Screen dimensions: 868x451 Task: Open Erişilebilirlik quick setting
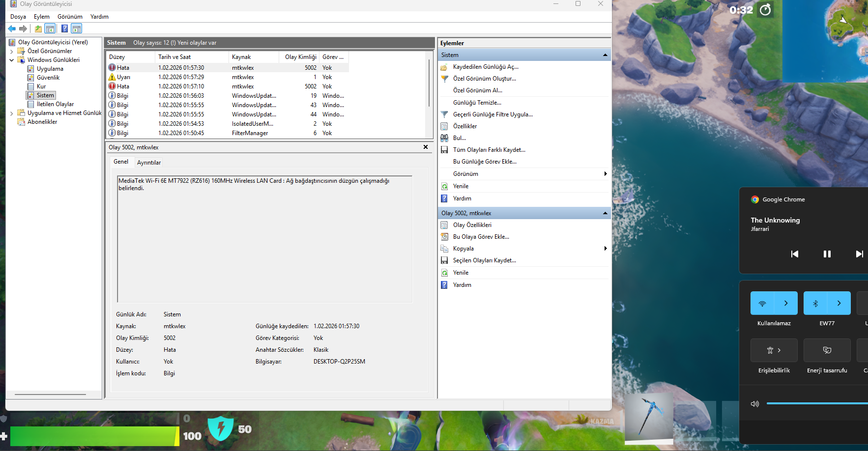pyautogui.click(x=774, y=350)
